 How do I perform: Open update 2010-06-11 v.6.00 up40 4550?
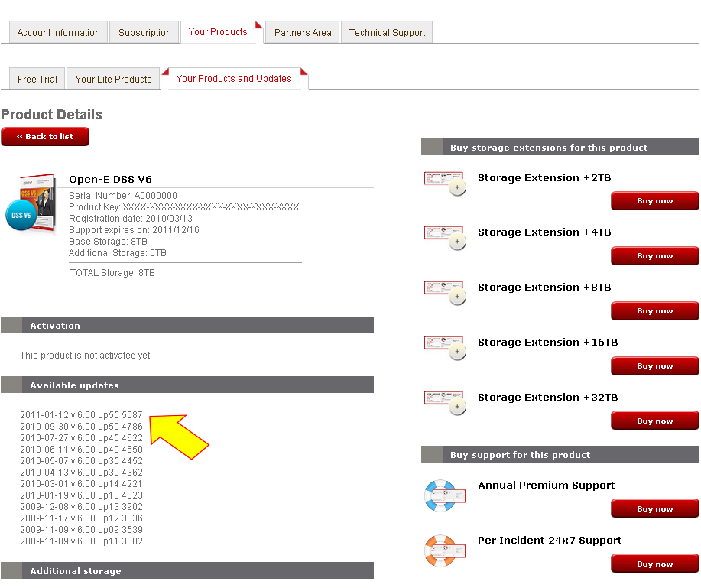point(81,450)
